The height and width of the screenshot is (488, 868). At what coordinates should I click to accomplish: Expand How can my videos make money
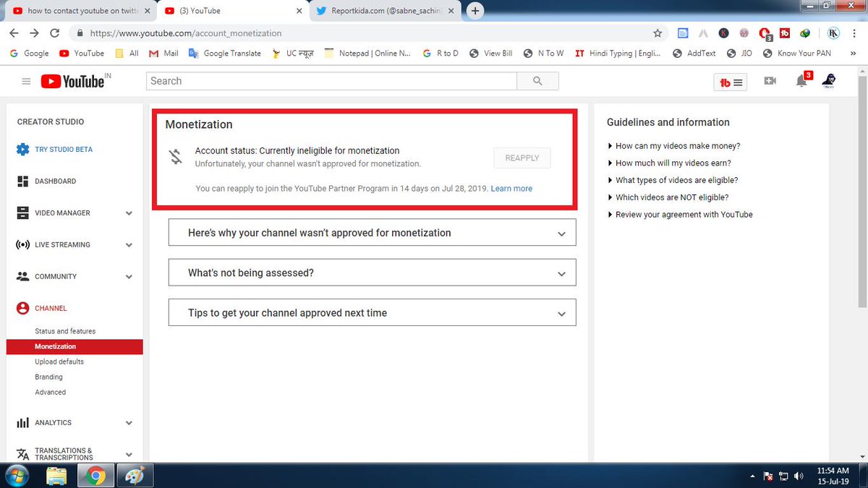tap(674, 146)
